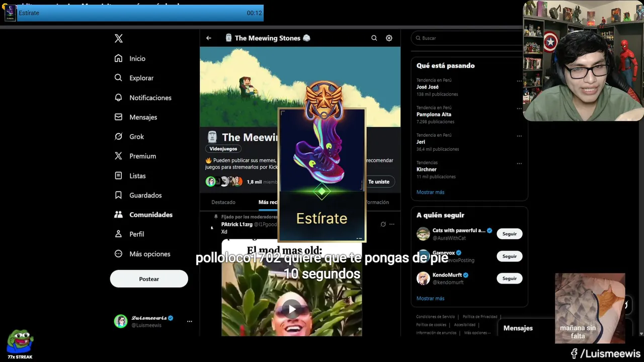Screen dimensions: 644x362
Task: Open Premium X icon in sidebar
Action: tap(118, 156)
